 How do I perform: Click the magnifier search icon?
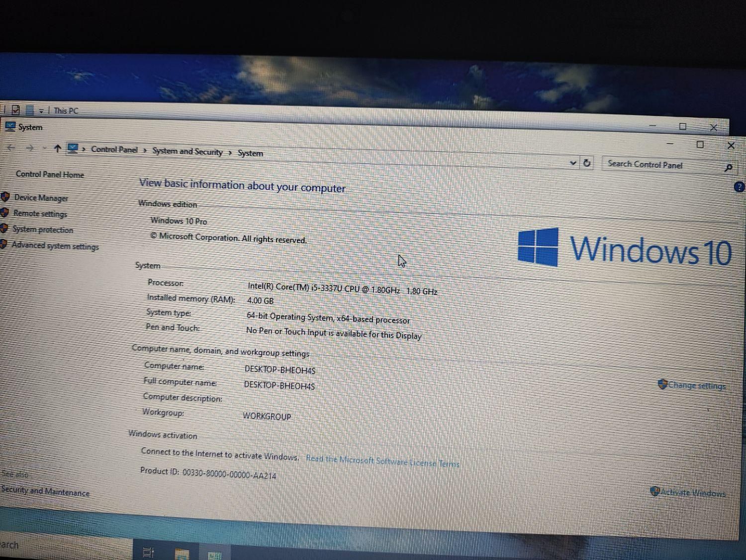[728, 168]
